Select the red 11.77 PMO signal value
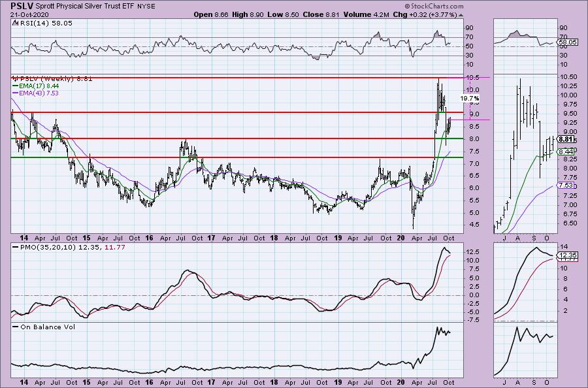 [x=114, y=248]
